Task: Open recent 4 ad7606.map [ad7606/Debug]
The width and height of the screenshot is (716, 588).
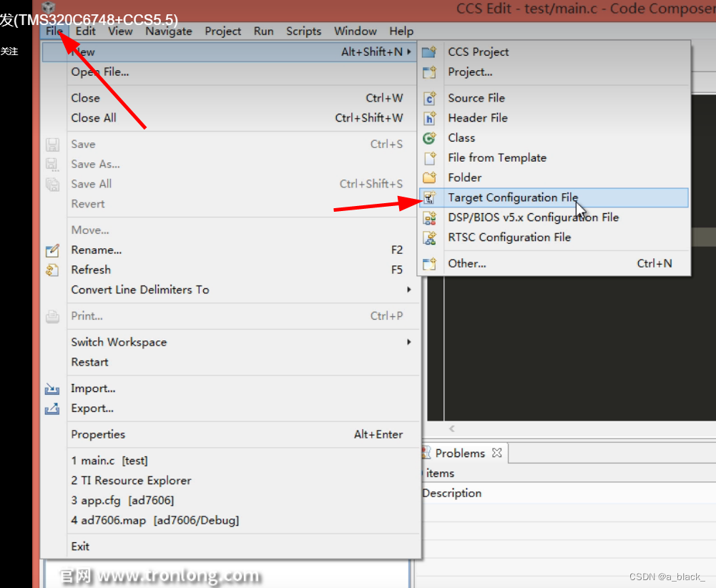Action: point(230,521)
